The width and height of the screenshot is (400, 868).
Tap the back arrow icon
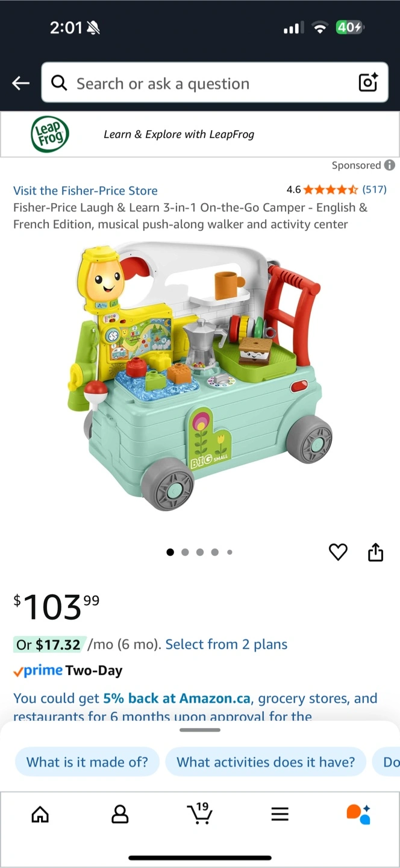coord(21,83)
